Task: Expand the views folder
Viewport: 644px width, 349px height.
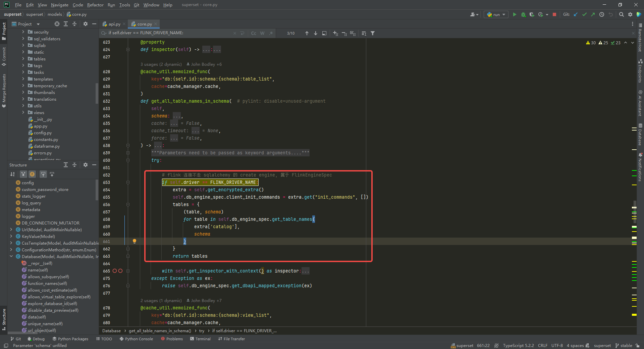Action: 23,112
